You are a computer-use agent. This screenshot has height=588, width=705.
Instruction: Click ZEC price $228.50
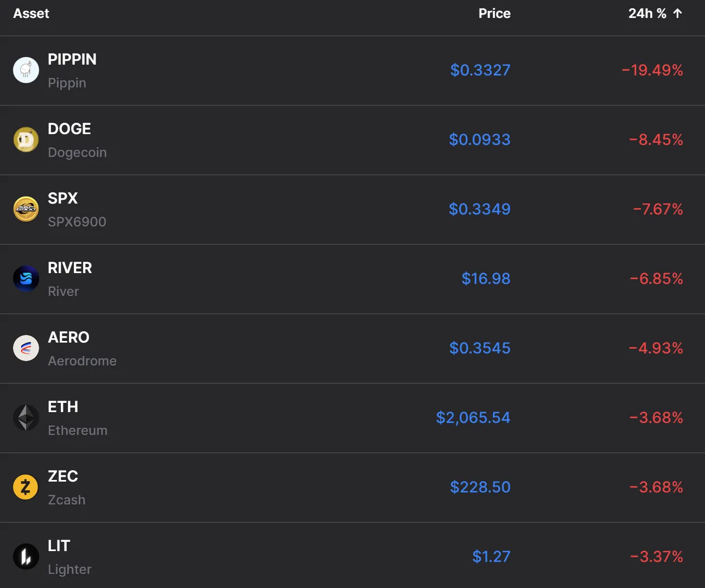(480, 487)
